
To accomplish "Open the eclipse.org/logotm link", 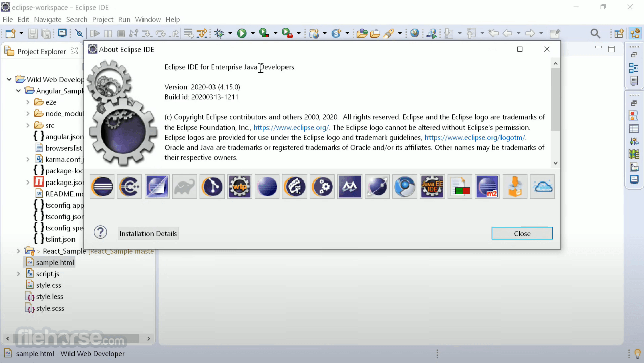I will coord(476,137).
